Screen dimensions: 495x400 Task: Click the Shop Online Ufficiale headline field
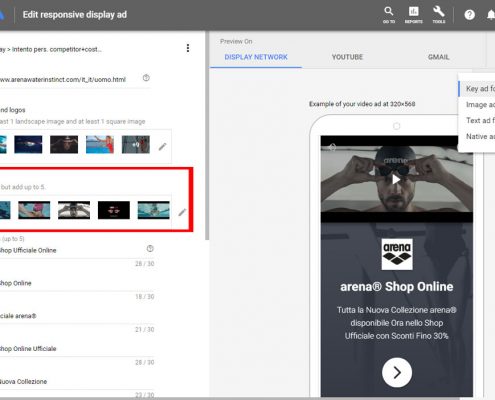pyautogui.click(x=77, y=349)
